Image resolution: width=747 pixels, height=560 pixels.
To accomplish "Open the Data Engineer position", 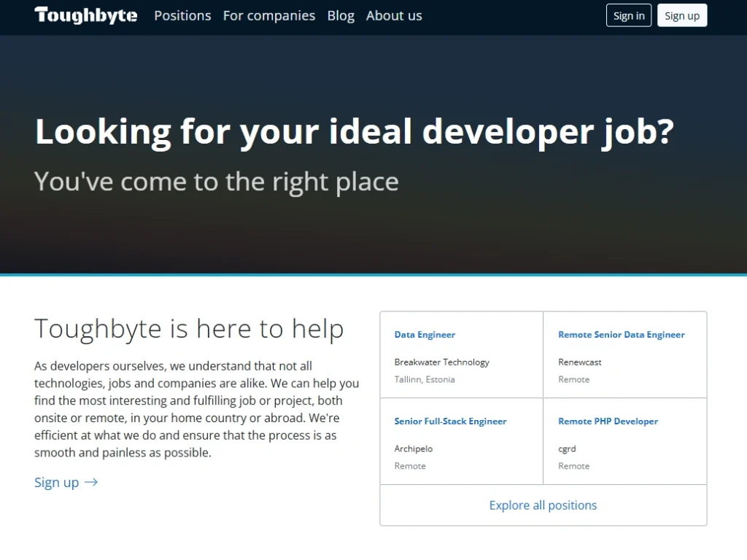I will click(x=425, y=335).
